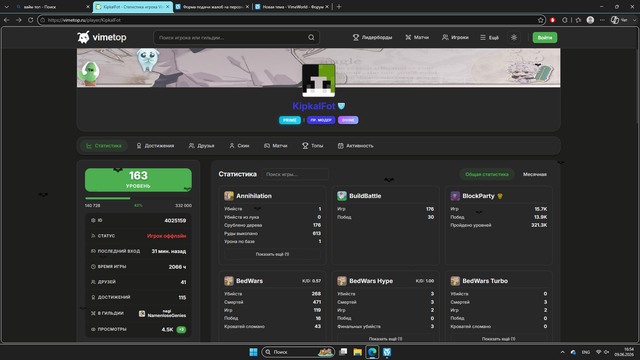640x360 pixels.
Task: Click the guild avatar icon in В гильдии row
Action: point(142,313)
